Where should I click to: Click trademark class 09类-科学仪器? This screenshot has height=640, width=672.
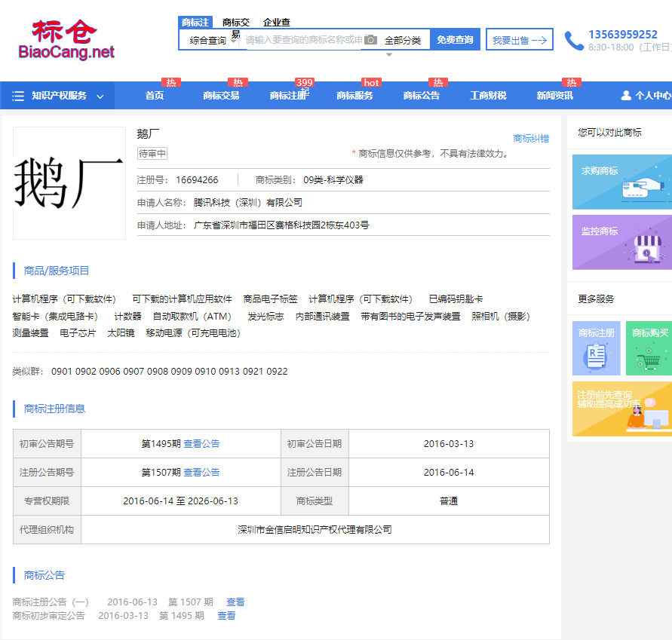pyautogui.click(x=333, y=180)
